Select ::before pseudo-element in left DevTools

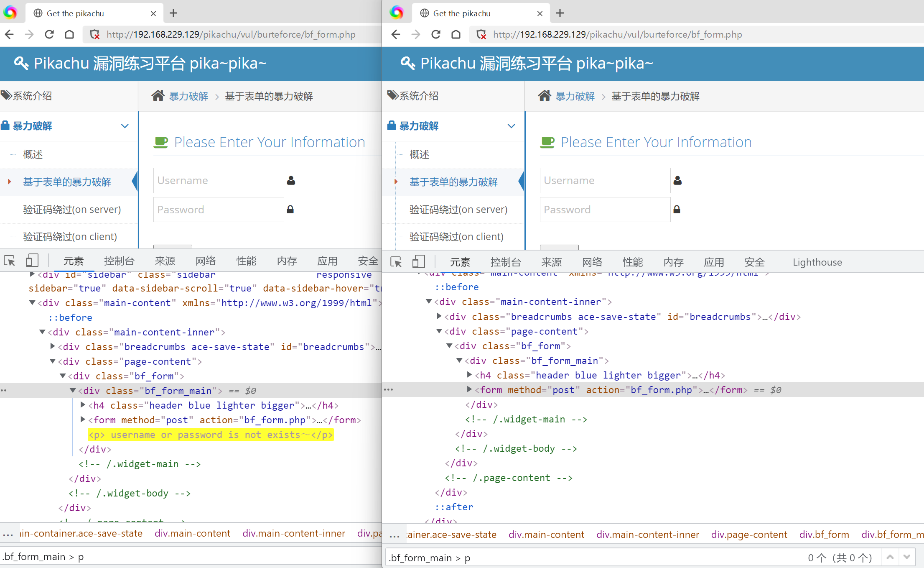coord(70,317)
